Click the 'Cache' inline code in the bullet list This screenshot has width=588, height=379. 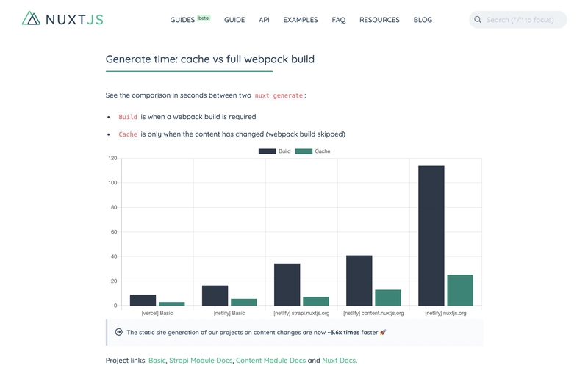(x=128, y=134)
